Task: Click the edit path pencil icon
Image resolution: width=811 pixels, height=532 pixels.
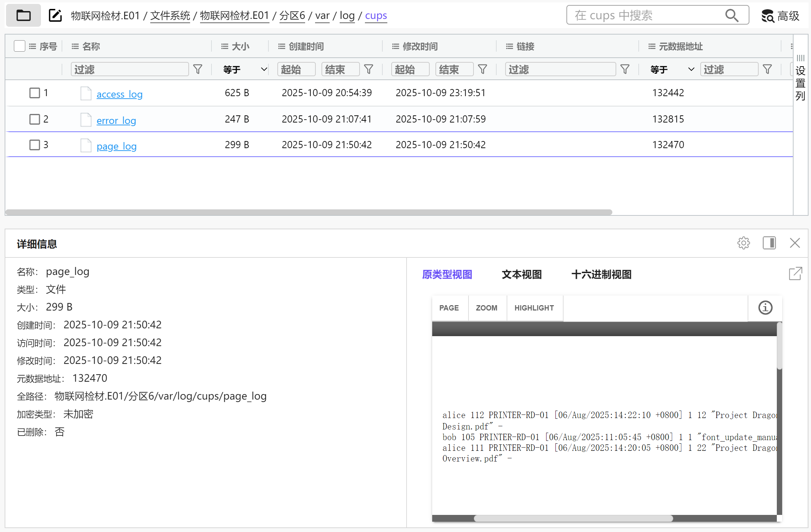Action: 55,15
